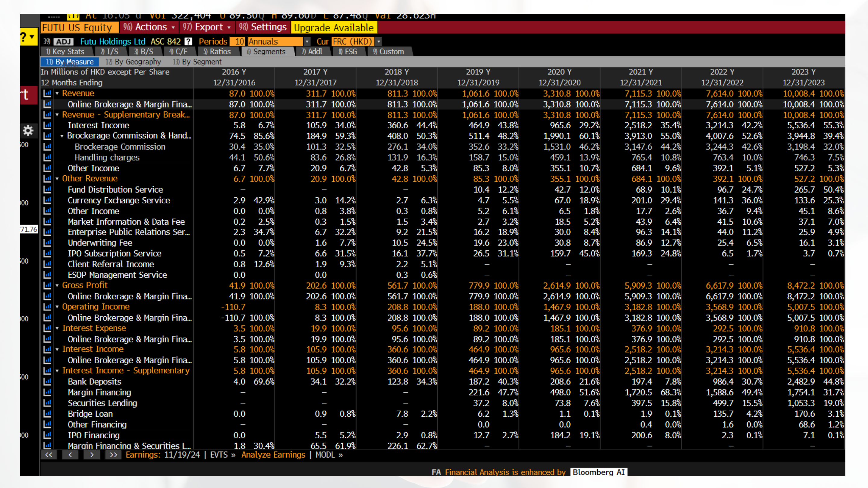Switch to the Ratios tab

coord(217,52)
